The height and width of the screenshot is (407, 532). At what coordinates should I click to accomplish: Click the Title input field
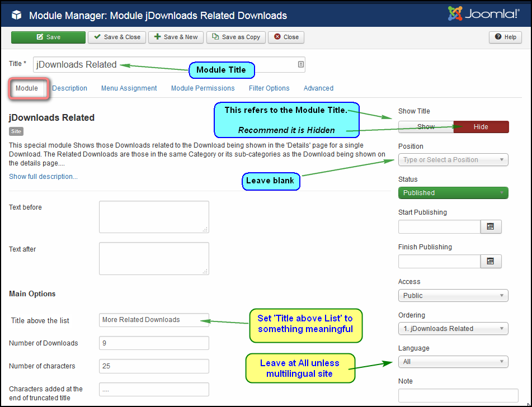(x=169, y=64)
